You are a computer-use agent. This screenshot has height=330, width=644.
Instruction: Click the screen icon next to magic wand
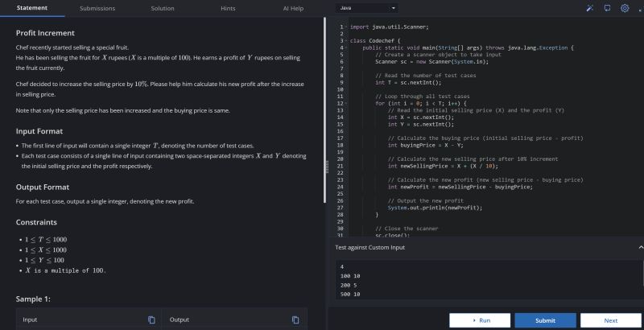[x=607, y=8]
